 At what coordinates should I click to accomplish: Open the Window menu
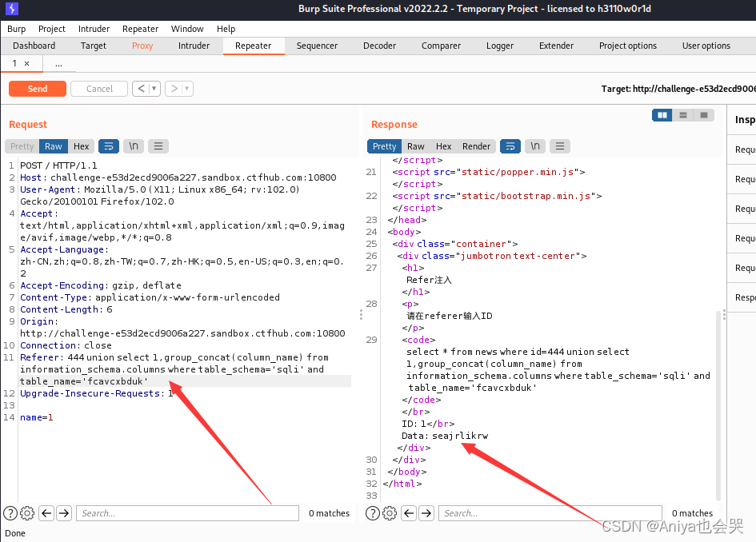(x=187, y=29)
